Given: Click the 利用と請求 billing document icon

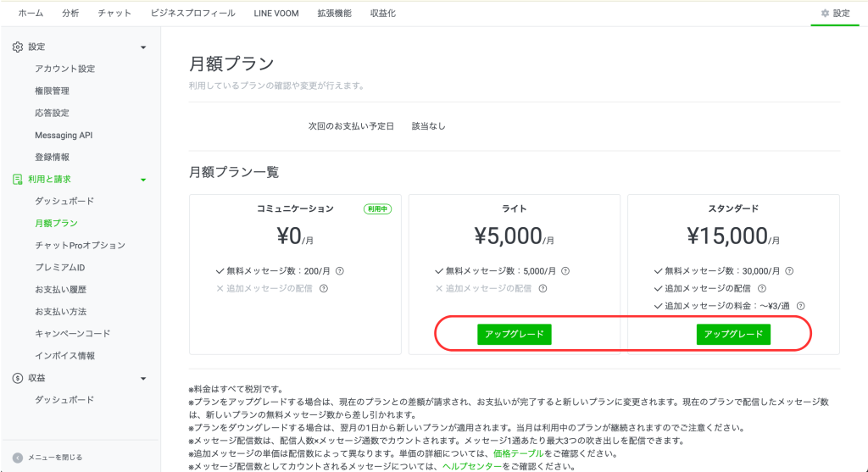Looking at the screenshot, I should click(17, 180).
